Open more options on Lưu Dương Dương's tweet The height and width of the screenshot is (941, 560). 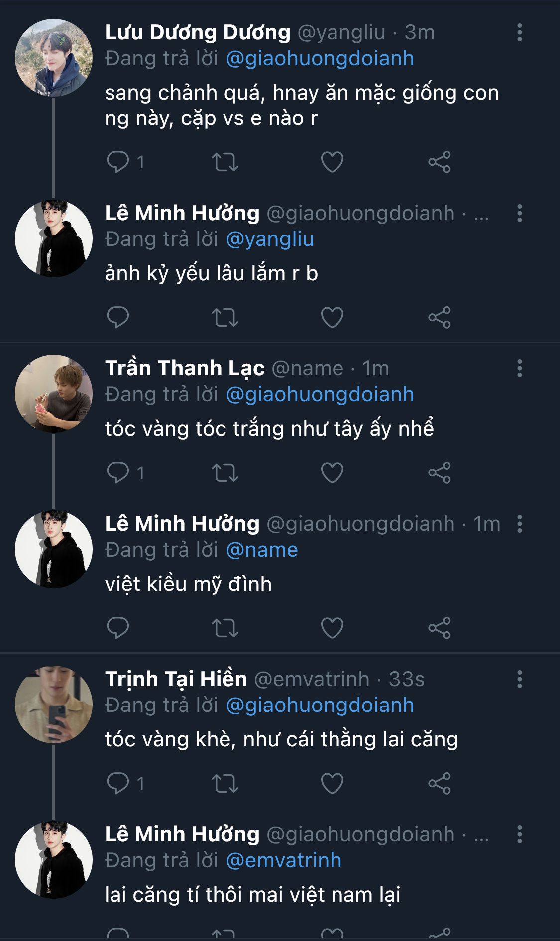click(x=519, y=32)
